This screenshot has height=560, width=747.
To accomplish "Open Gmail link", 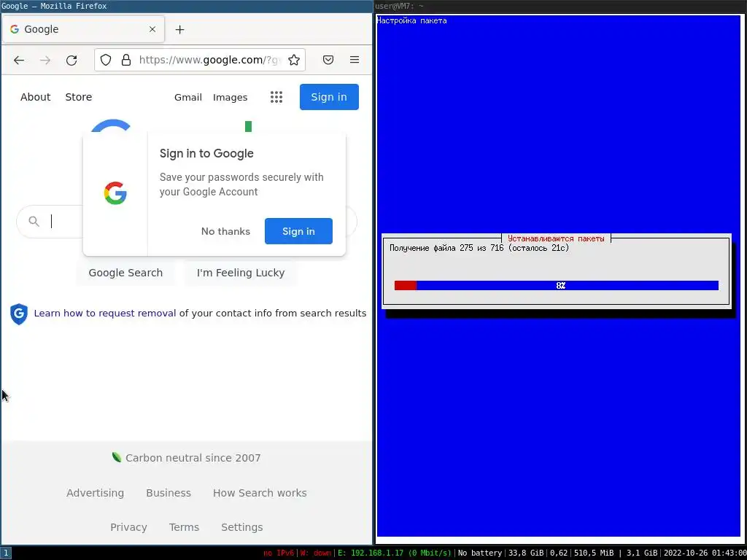I will (188, 97).
